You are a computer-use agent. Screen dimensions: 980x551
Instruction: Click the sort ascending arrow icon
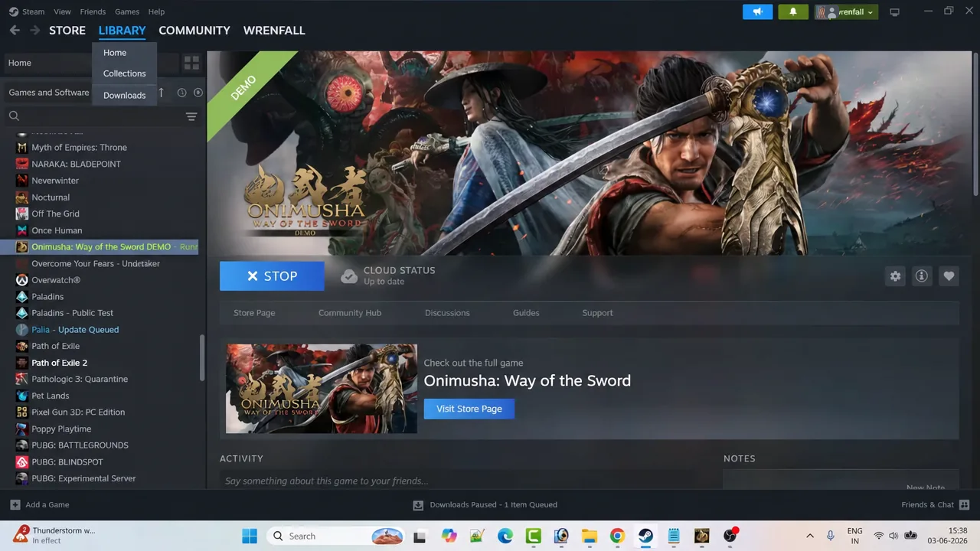161,93
